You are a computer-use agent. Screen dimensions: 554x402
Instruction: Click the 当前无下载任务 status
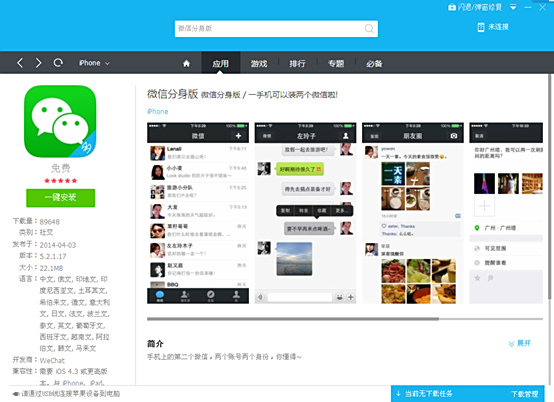point(428,394)
